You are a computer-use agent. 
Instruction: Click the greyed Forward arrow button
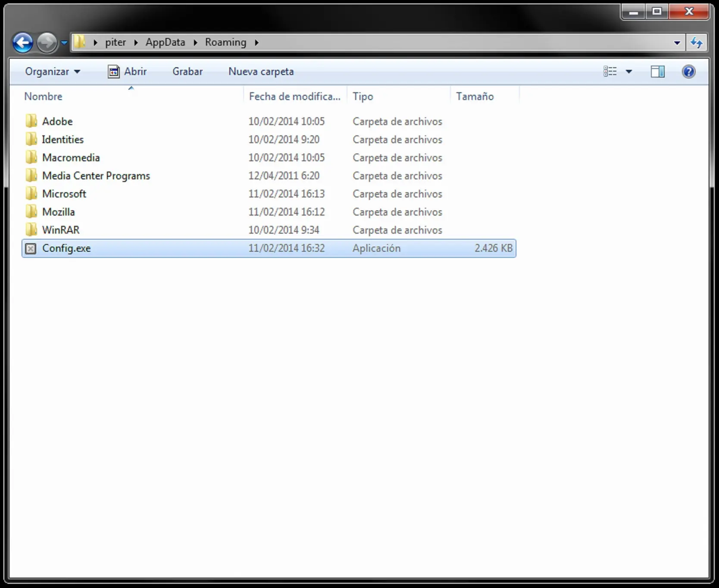tap(47, 42)
